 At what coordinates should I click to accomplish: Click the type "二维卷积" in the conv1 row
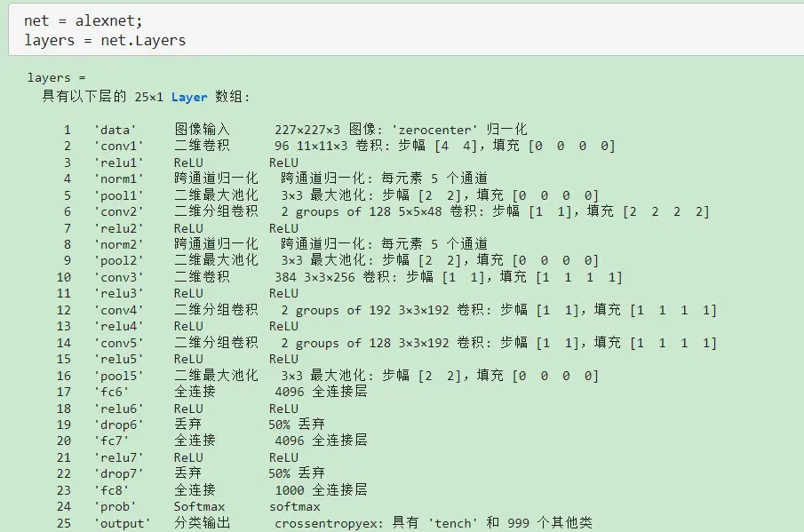click(202, 146)
